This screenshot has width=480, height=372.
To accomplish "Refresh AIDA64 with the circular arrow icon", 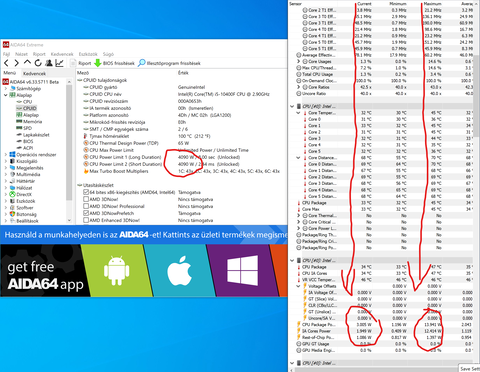I will click(x=38, y=63).
